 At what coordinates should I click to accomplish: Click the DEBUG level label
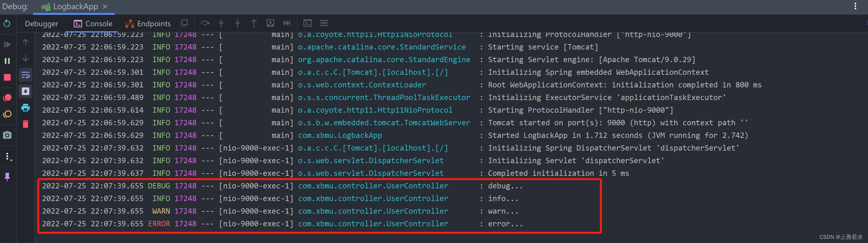(x=159, y=186)
